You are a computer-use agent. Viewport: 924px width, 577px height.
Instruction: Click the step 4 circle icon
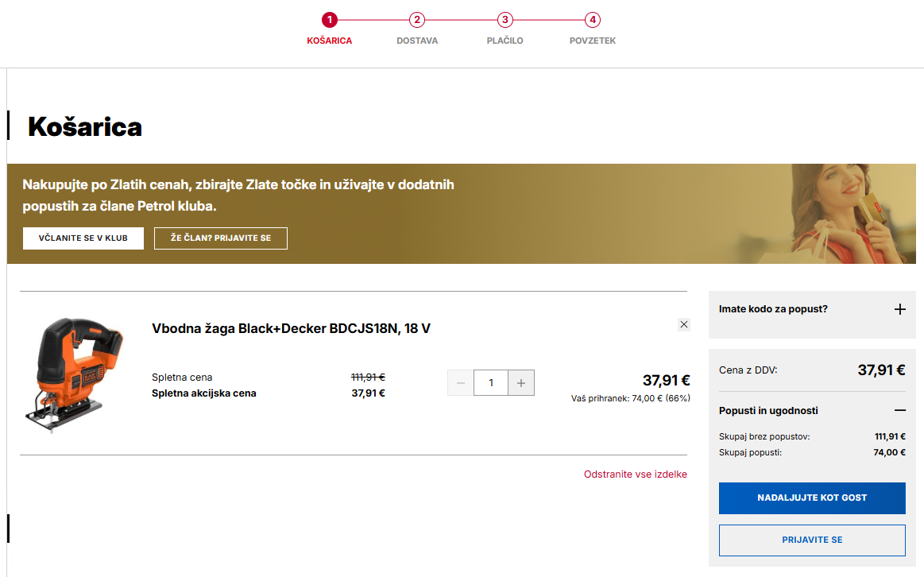click(592, 20)
